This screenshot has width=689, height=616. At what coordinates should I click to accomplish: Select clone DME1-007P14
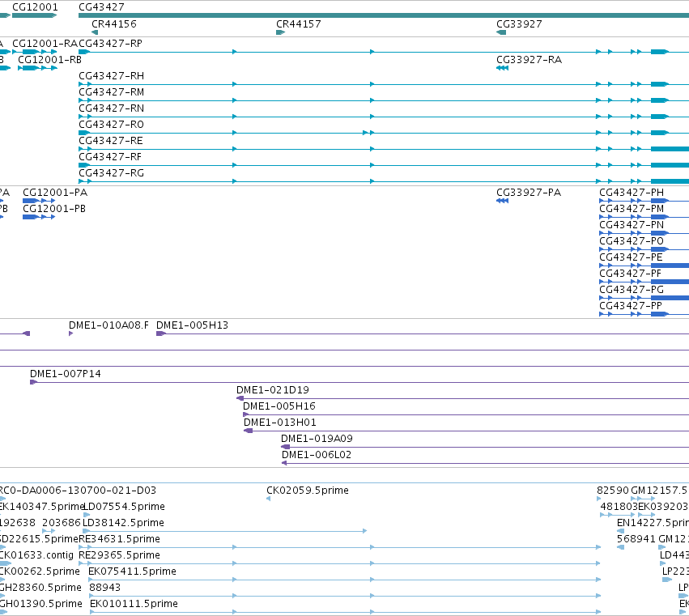coord(65,374)
